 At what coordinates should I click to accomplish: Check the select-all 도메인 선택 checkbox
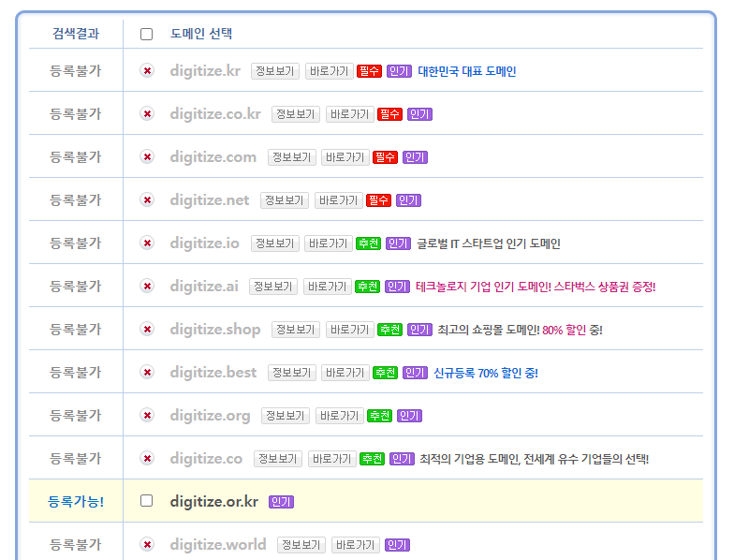tap(146, 34)
